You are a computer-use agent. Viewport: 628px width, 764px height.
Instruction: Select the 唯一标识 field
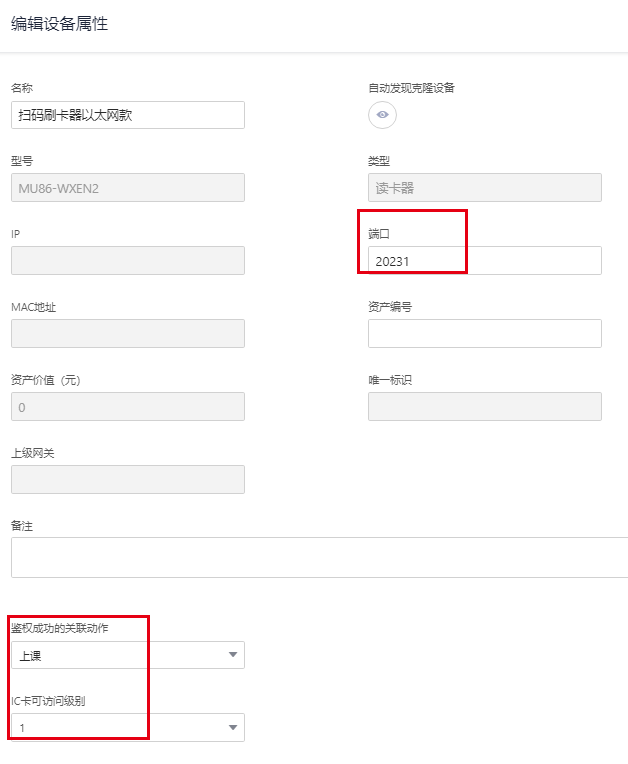point(484,407)
